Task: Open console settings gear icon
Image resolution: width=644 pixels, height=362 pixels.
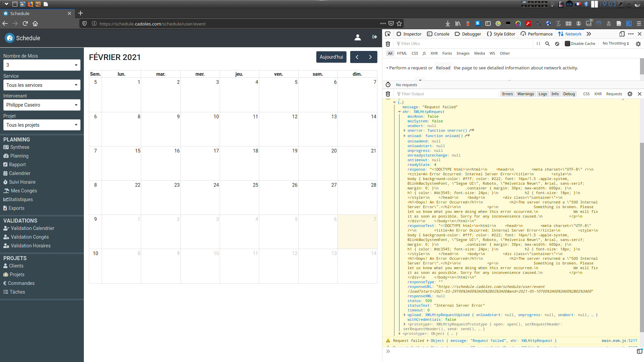Action: click(630, 94)
